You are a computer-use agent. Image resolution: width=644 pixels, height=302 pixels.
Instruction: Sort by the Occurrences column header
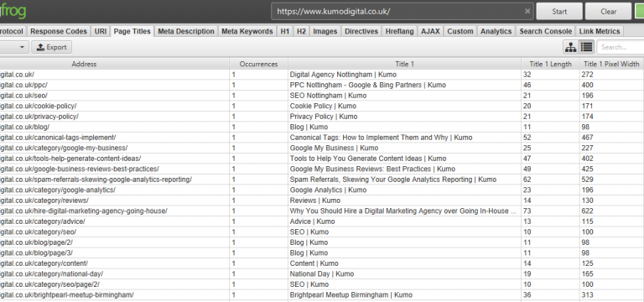pyautogui.click(x=259, y=64)
